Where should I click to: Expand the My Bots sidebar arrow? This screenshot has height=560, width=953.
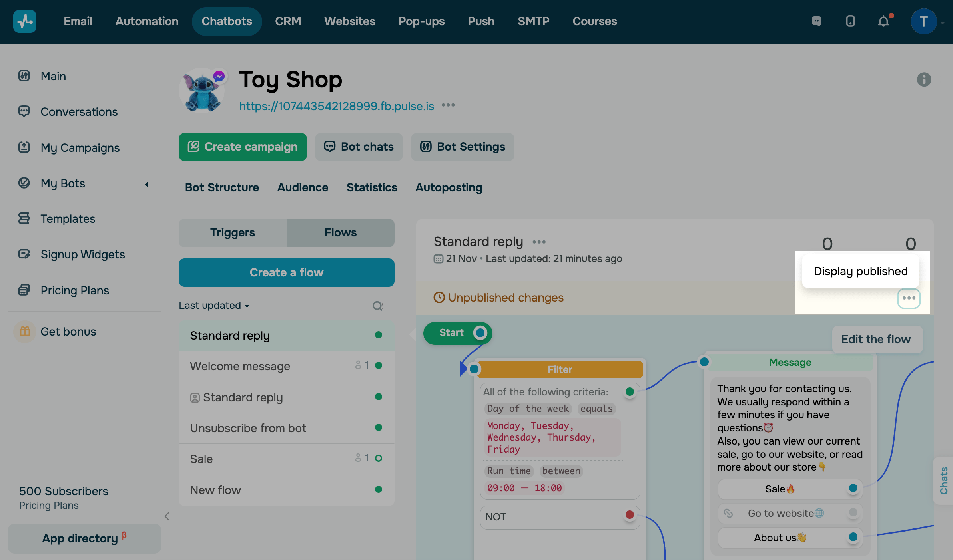pyautogui.click(x=147, y=184)
